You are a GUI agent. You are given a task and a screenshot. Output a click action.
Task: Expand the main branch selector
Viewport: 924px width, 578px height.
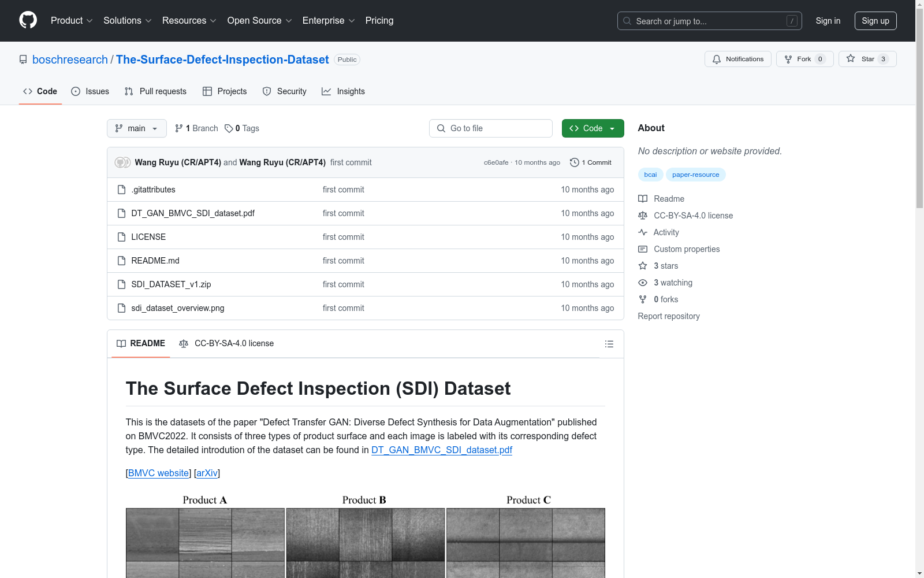(x=136, y=128)
